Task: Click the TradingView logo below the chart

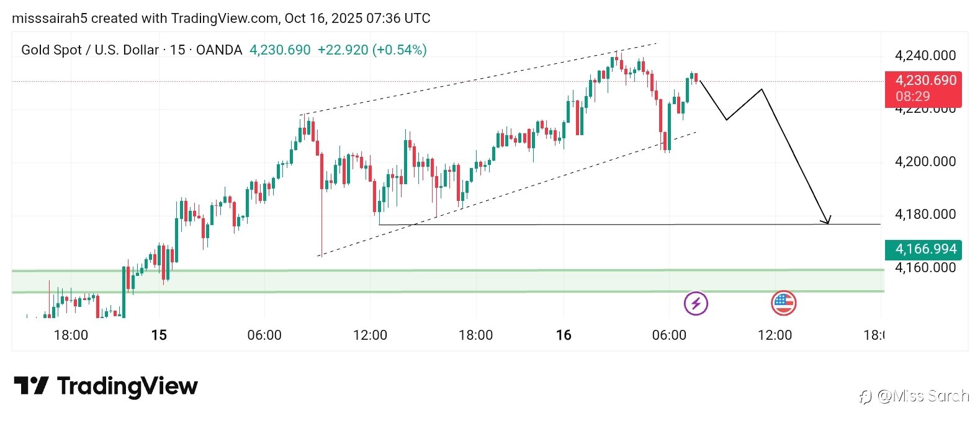Action: (106, 386)
